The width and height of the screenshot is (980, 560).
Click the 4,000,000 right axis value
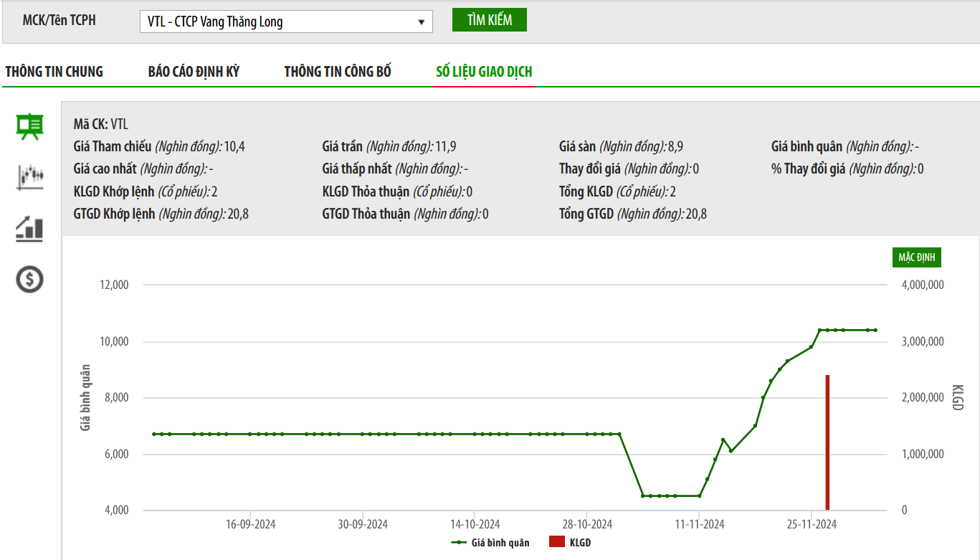click(x=923, y=285)
